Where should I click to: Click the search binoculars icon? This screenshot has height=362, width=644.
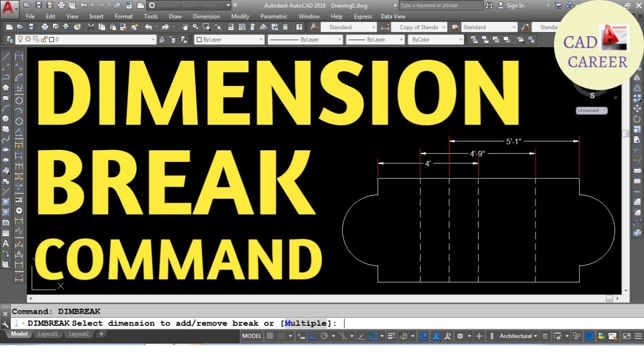490,6
